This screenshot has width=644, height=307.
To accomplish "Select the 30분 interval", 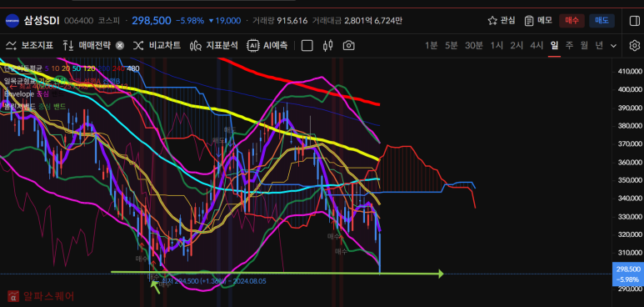I will (x=474, y=45).
